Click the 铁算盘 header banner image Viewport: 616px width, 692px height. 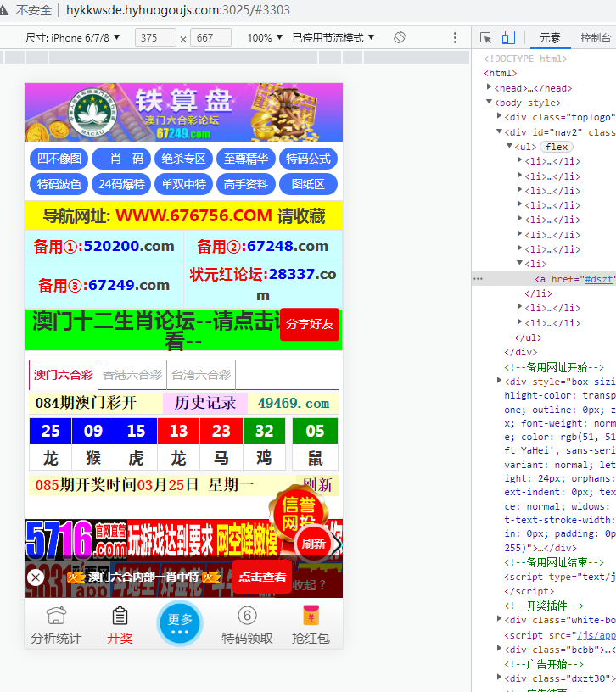[183, 113]
